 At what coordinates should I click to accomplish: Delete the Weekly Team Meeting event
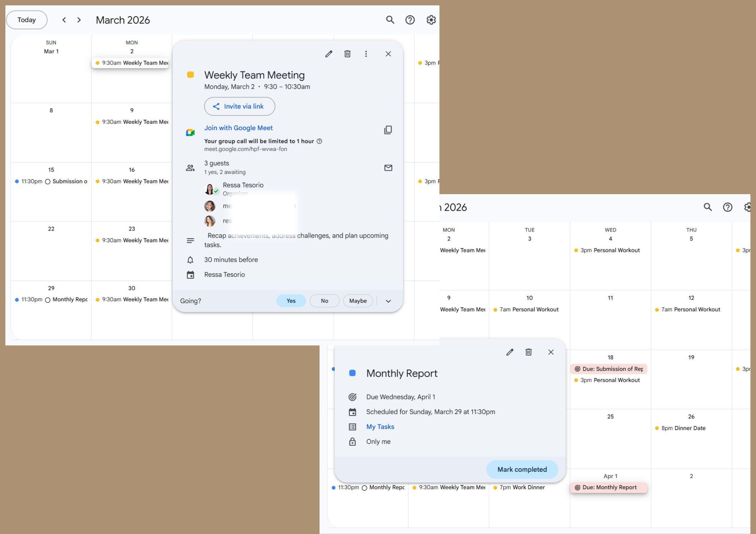tap(347, 54)
